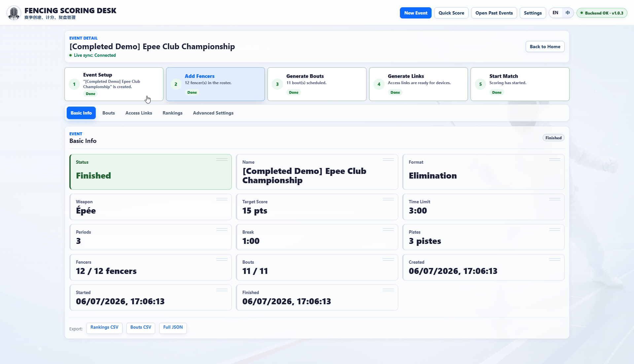The image size is (634, 364).
Task: Click the Status Finished card
Action: click(151, 172)
